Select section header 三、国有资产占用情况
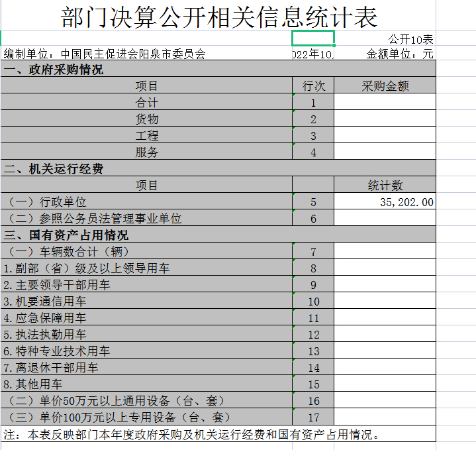The width and height of the screenshot is (476, 450). point(218,234)
